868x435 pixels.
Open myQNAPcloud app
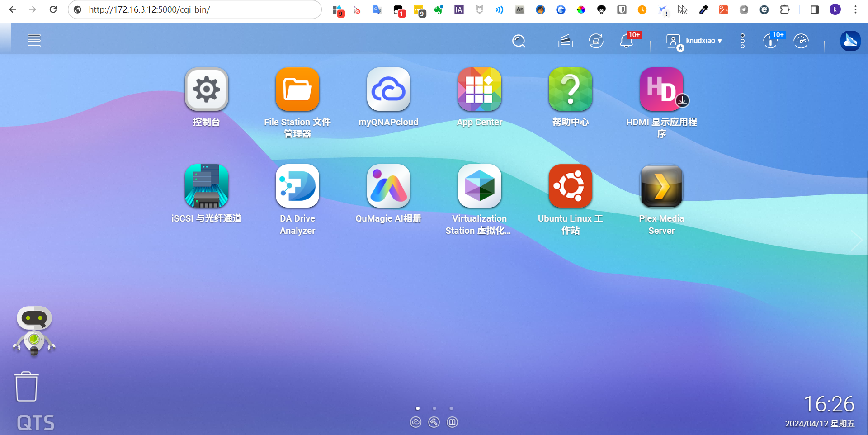[x=388, y=90]
